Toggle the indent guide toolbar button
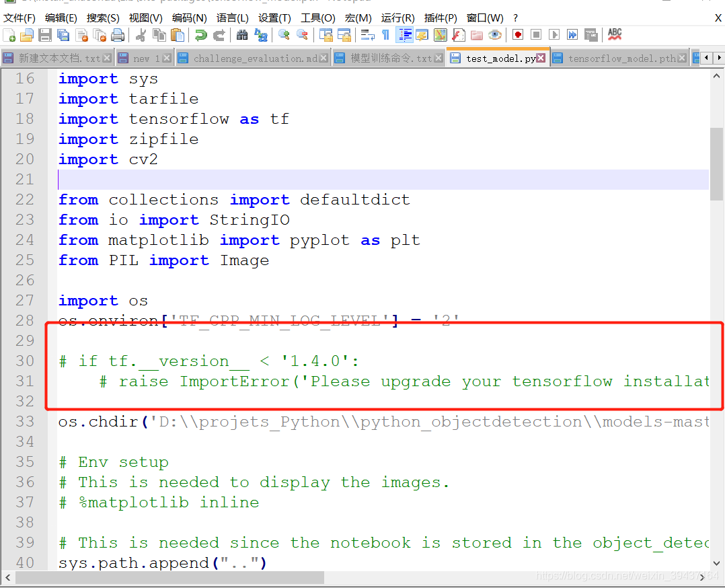 (405, 35)
